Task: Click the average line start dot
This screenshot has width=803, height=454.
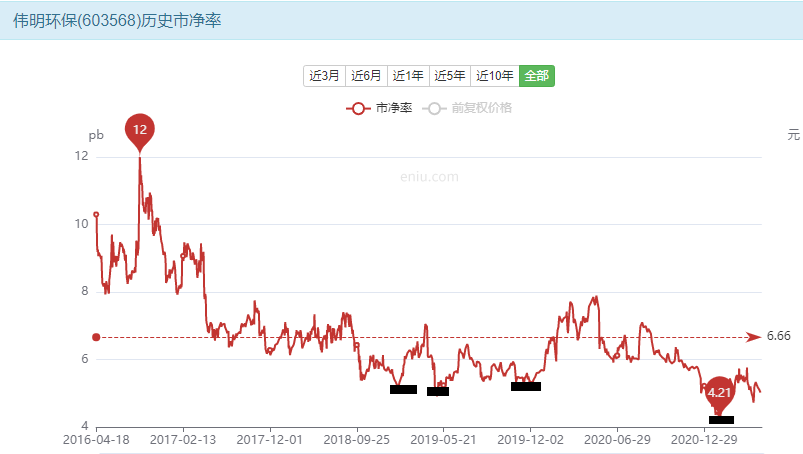Action: point(96,337)
